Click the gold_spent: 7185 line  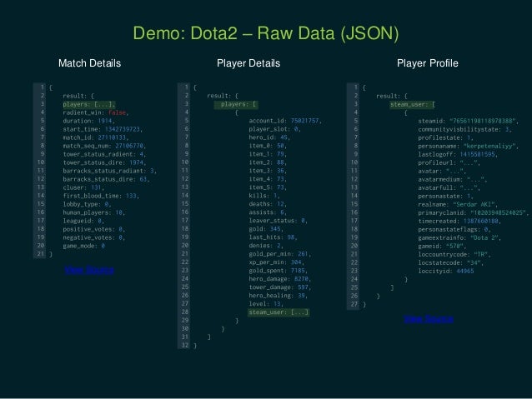[x=279, y=271]
